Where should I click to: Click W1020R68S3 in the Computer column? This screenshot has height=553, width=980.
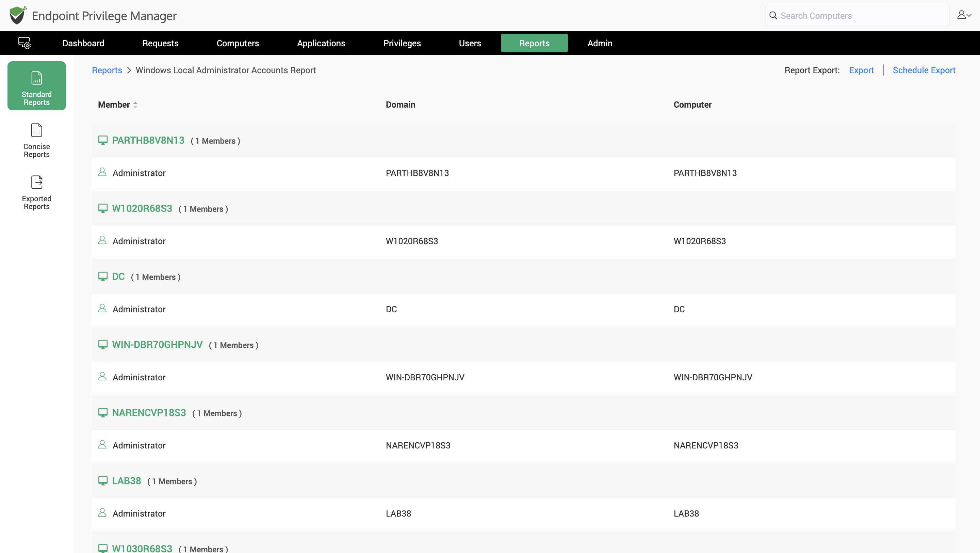700,241
